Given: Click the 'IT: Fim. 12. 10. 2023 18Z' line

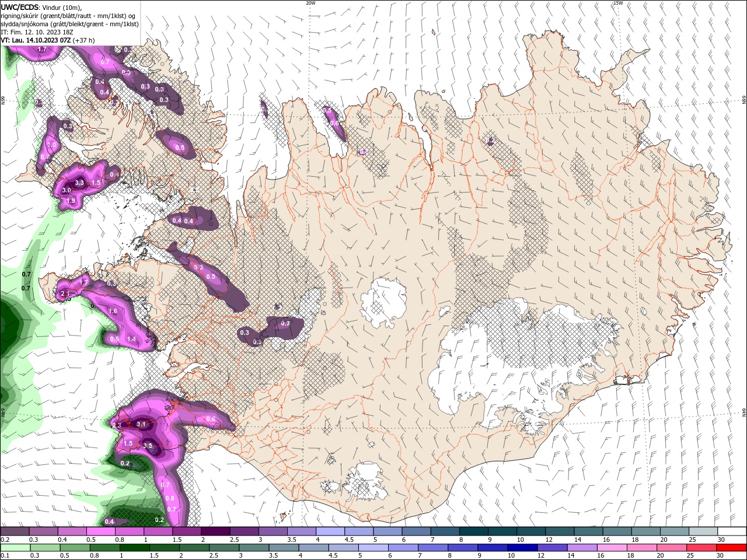Looking at the screenshot, I should point(37,32).
